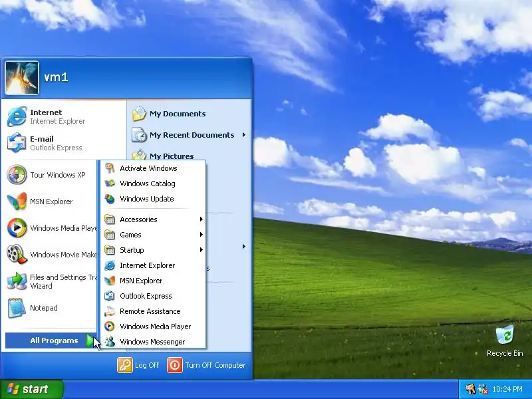Open Outlook Express E-mail pinned icon

tap(17, 143)
